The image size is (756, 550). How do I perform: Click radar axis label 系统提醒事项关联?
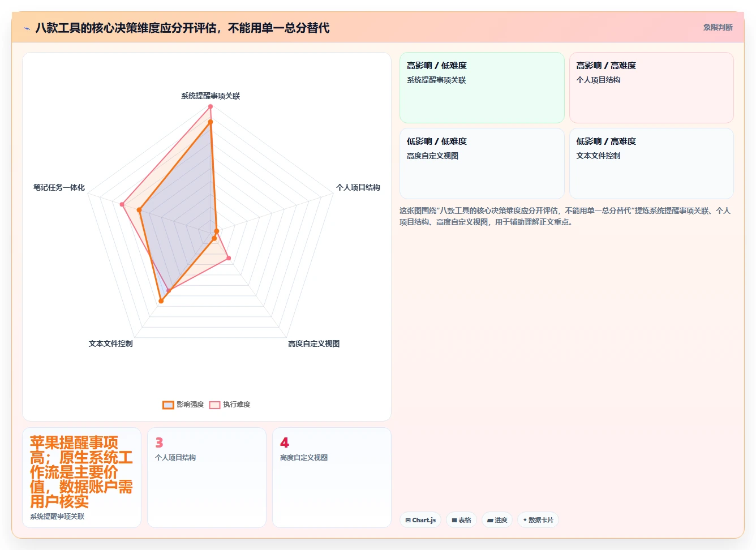[x=211, y=96]
